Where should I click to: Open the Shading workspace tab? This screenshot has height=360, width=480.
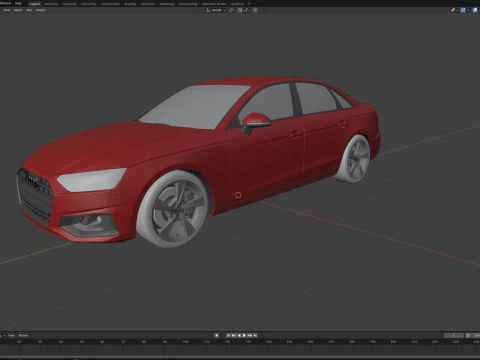coord(130,4)
